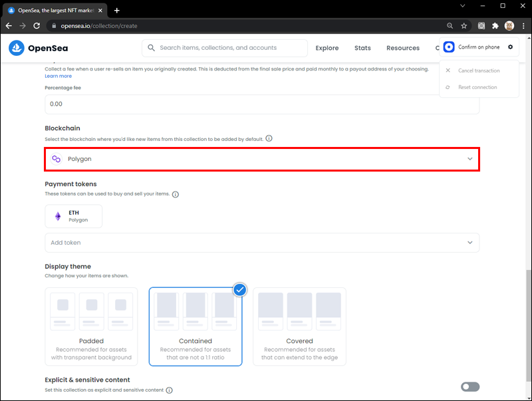Image resolution: width=532 pixels, height=401 pixels.
Task: Toggle explicit and sensitive content switch
Action: 470,387
